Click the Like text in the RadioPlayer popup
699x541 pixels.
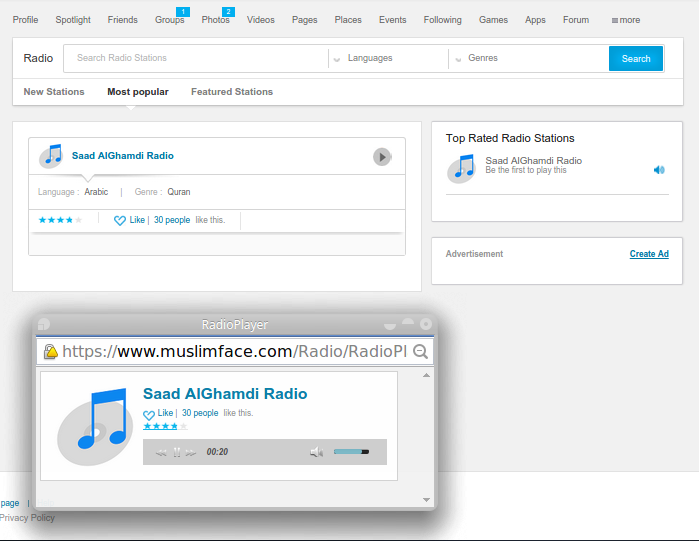(165, 413)
